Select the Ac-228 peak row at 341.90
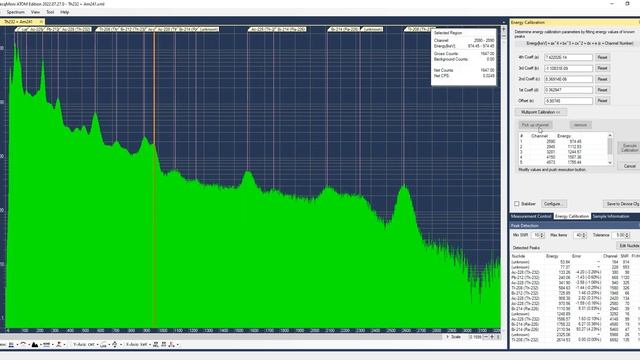The image size is (640, 360). point(575,283)
